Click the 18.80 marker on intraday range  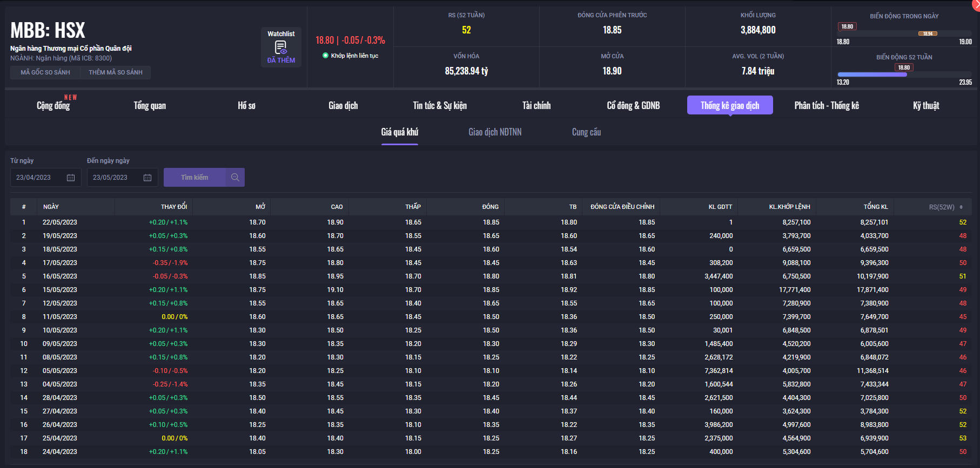point(847,26)
